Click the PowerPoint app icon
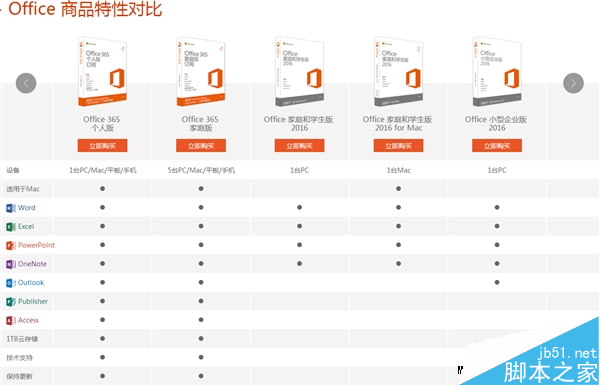Viewport: 600px width, 386px height. [x=11, y=246]
